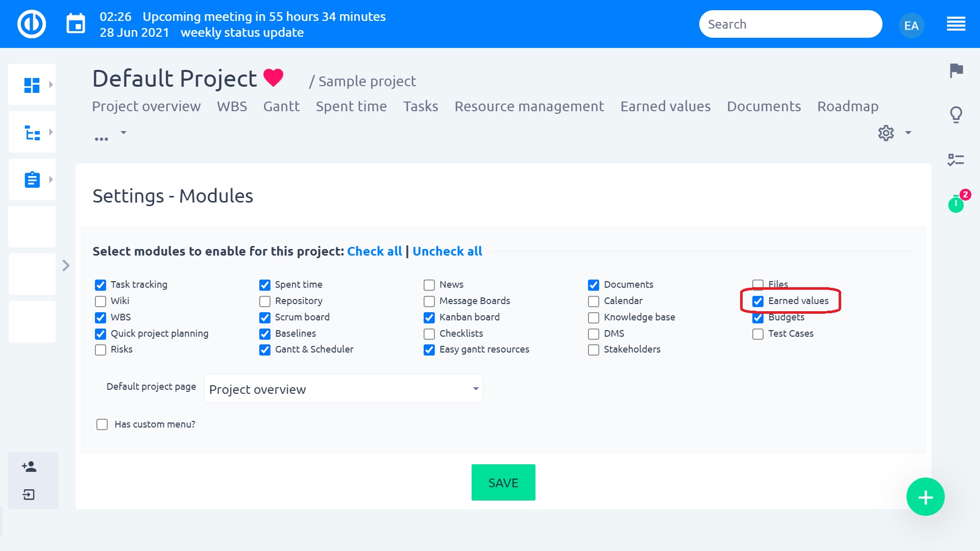Expand the clipboard sidebar arrow
Viewport: 980px width, 551px height.
click(x=51, y=180)
